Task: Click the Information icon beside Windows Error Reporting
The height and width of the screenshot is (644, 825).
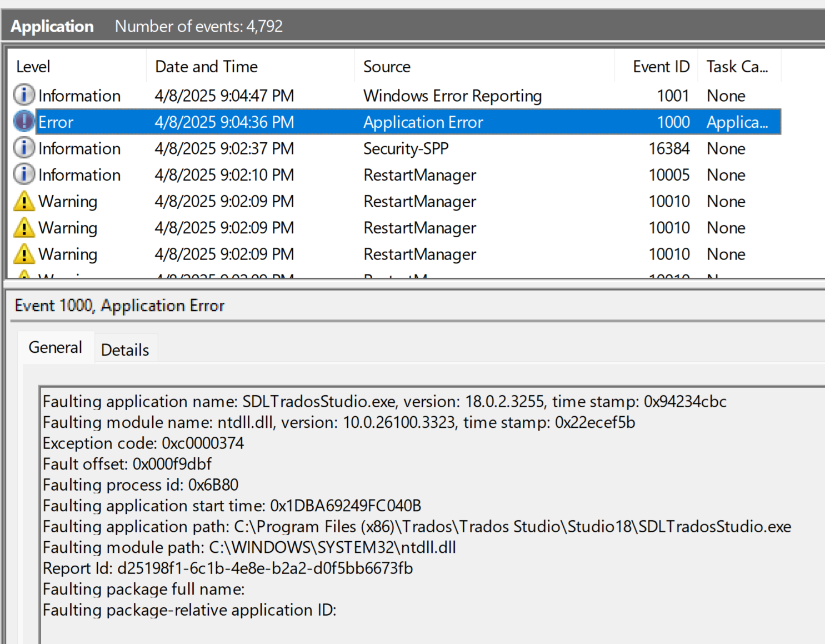Action: pyautogui.click(x=23, y=94)
